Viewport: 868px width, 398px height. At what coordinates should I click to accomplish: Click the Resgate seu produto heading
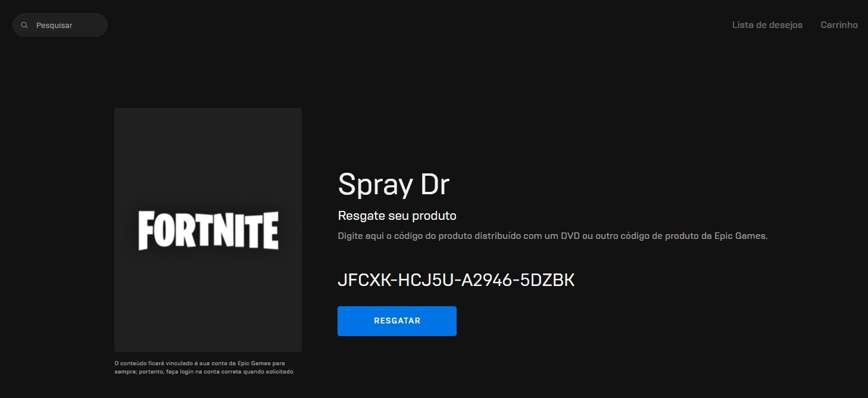(396, 215)
